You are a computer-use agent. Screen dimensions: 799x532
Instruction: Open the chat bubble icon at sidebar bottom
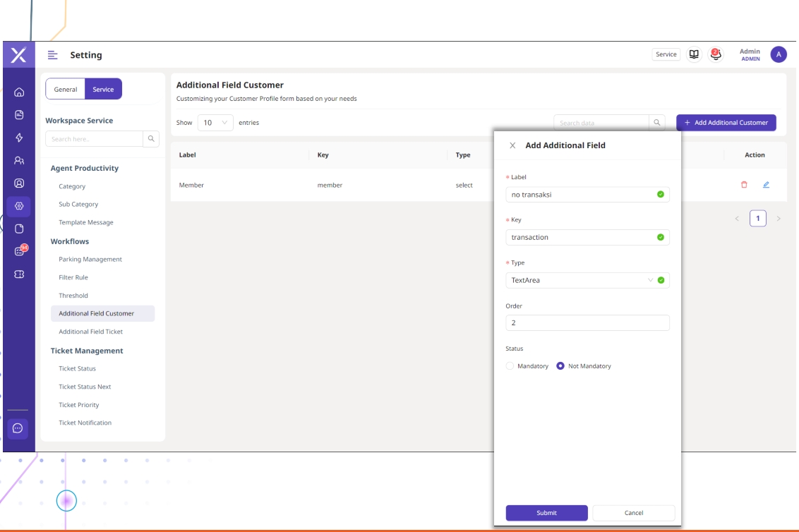[18, 428]
